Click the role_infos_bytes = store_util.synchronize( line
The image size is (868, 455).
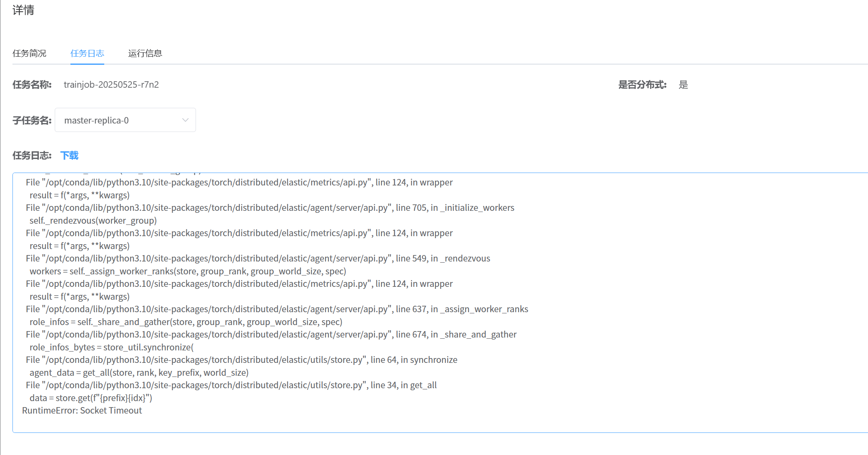[x=111, y=347]
